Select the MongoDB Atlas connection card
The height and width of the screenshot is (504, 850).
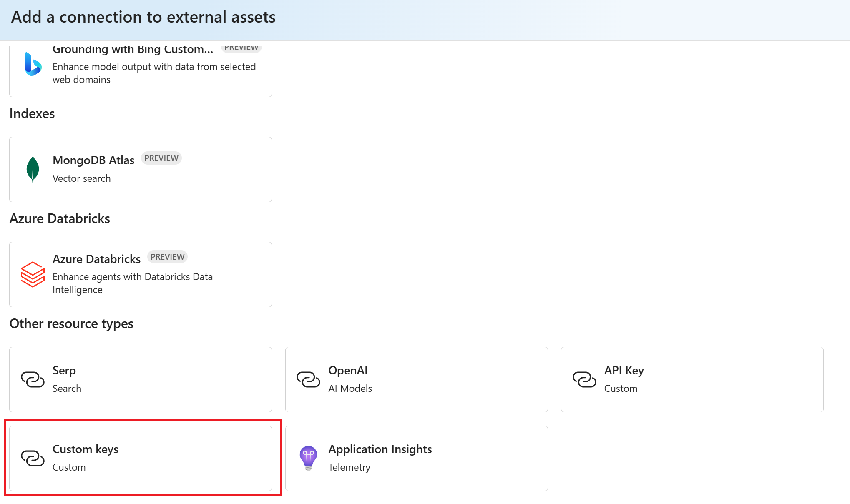click(x=140, y=169)
